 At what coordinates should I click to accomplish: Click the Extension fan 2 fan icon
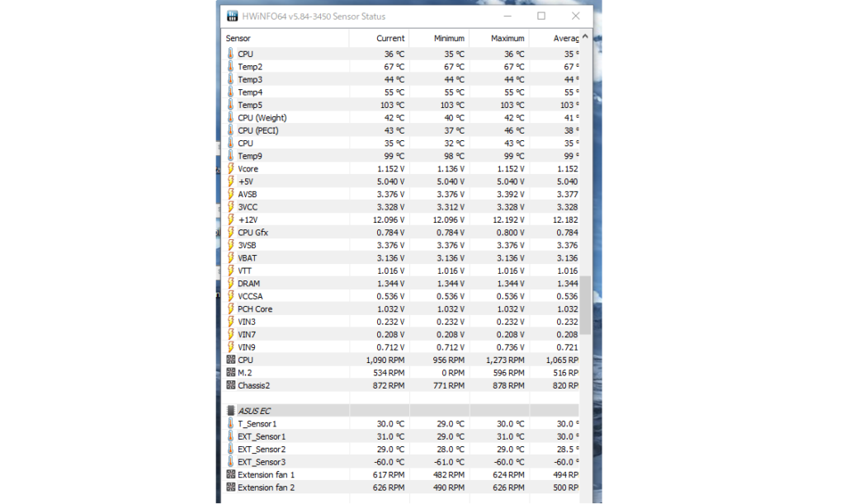tap(231, 487)
